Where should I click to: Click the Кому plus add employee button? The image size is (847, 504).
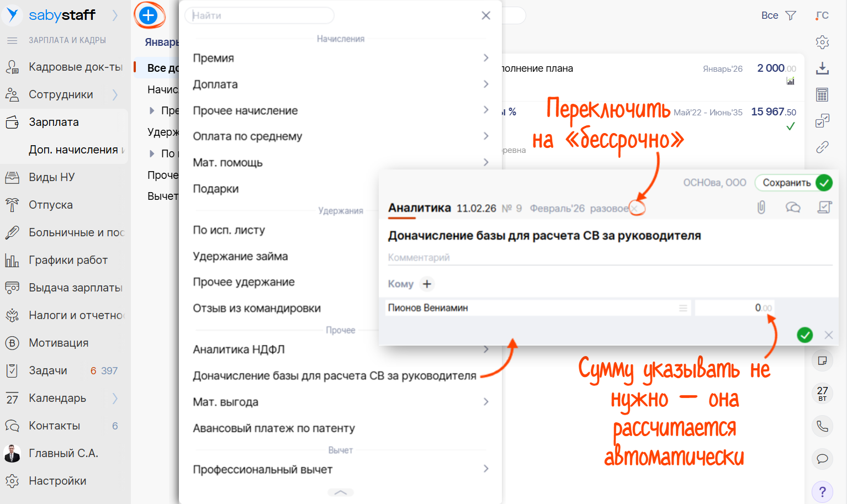pos(427,284)
